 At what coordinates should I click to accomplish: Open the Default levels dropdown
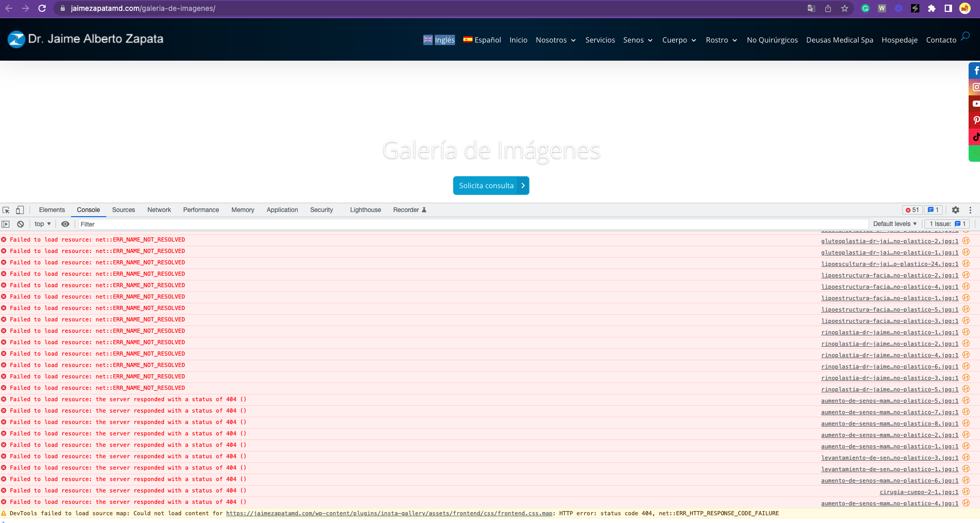[x=894, y=224]
